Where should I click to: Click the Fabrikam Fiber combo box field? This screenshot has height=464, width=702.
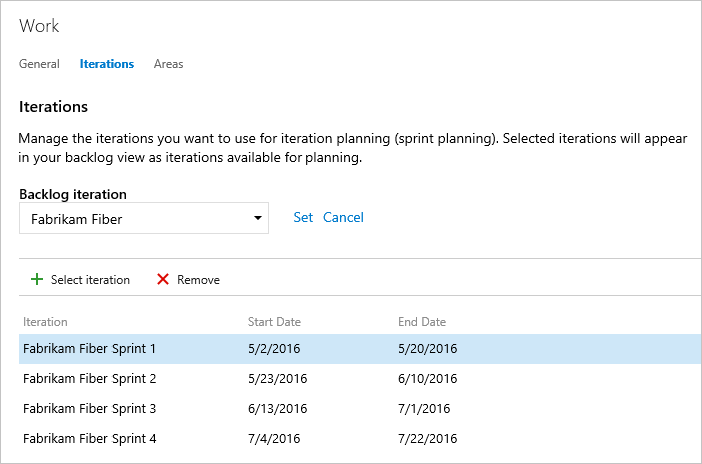(x=144, y=218)
